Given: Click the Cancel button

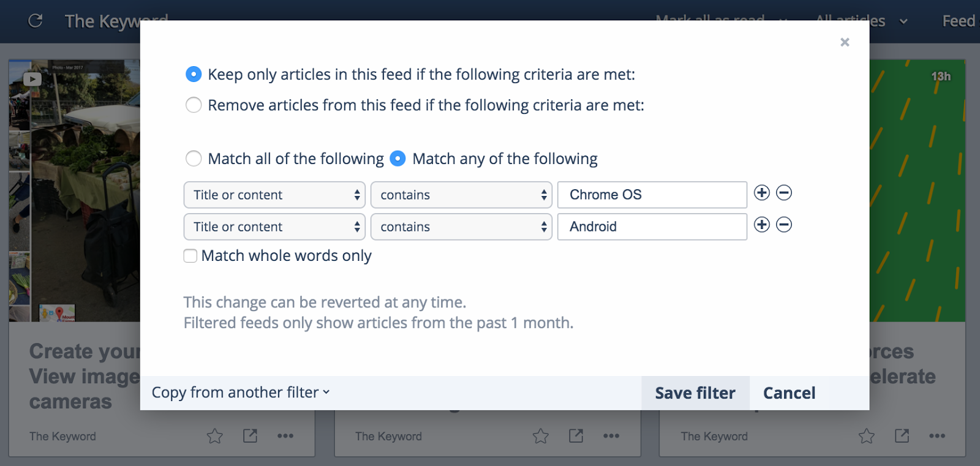Looking at the screenshot, I should pos(789,393).
